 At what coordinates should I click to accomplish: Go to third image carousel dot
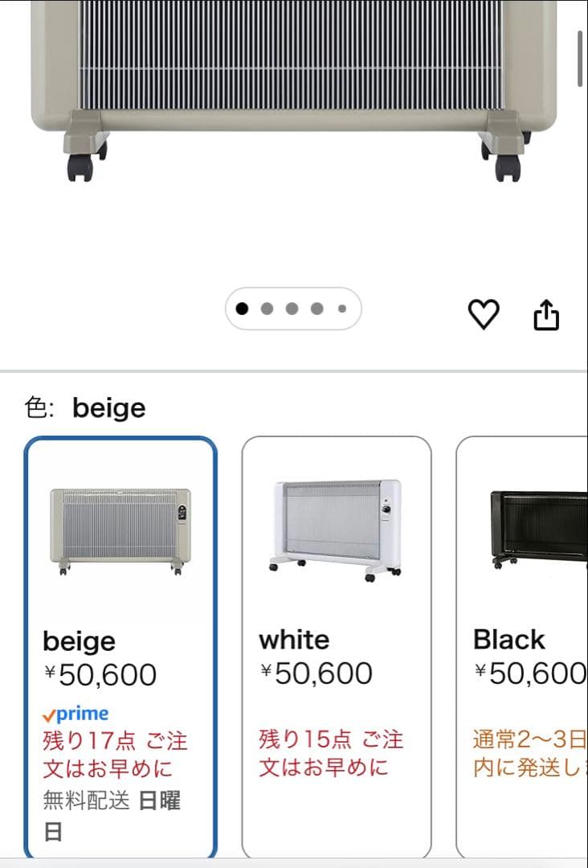tap(292, 309)
